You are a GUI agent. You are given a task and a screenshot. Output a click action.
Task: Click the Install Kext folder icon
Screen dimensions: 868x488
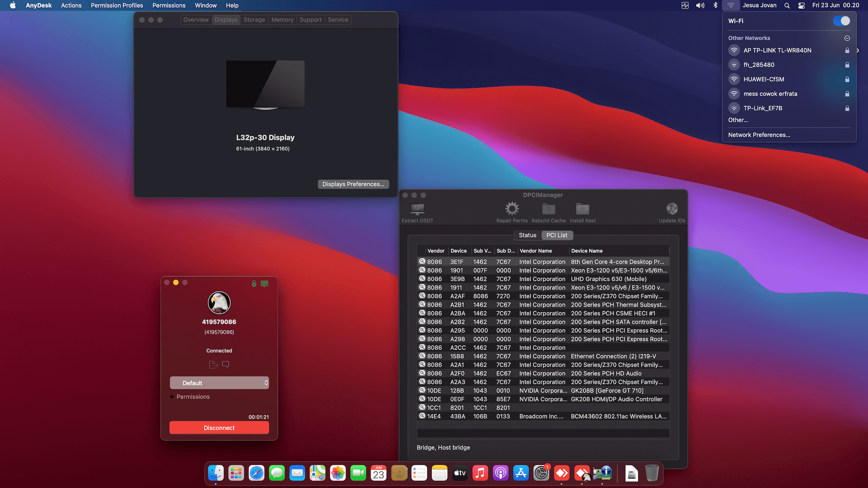(x=582, y=208)
